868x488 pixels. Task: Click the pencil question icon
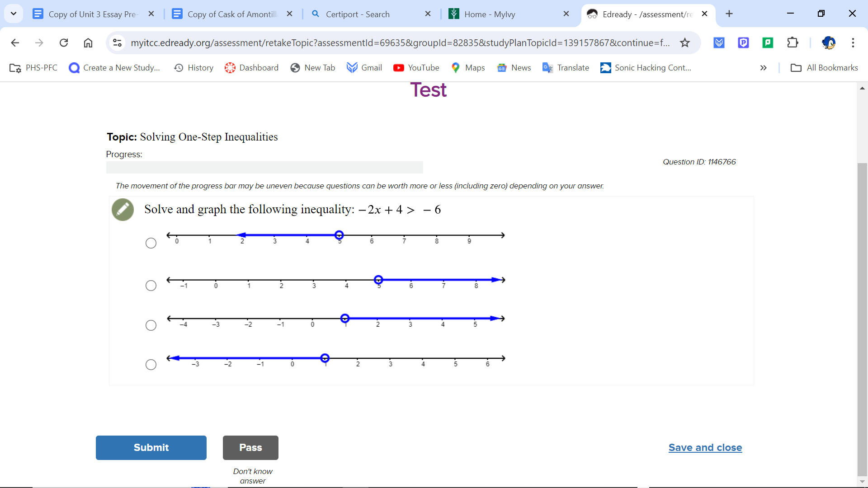pos(123,210)
